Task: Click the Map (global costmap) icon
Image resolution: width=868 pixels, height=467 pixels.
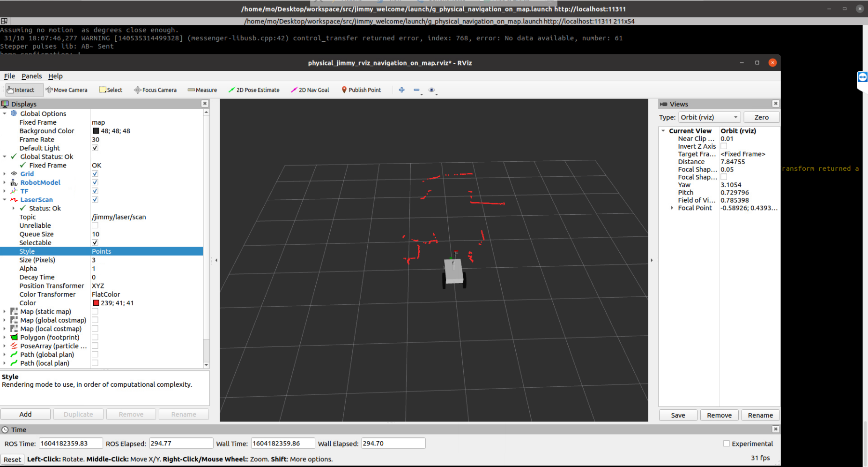Action: point(14,320)
